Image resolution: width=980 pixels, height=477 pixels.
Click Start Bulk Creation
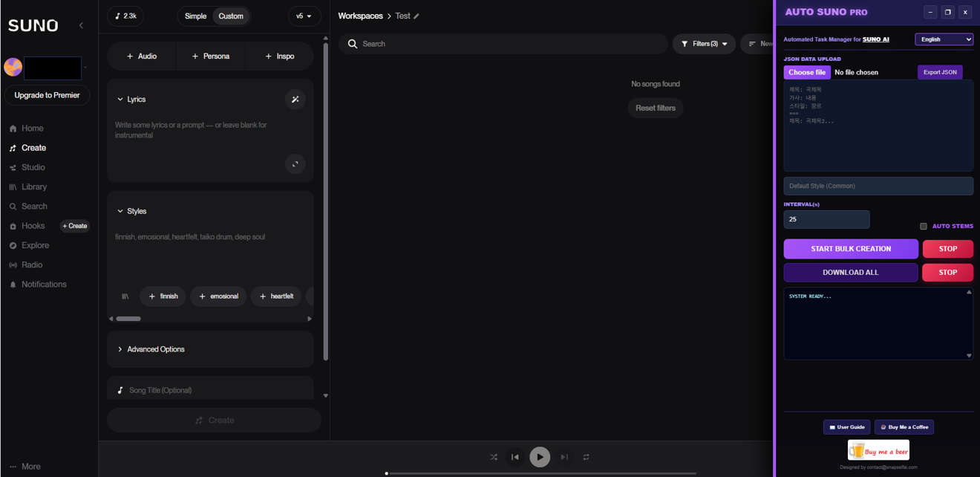point(851,249)
